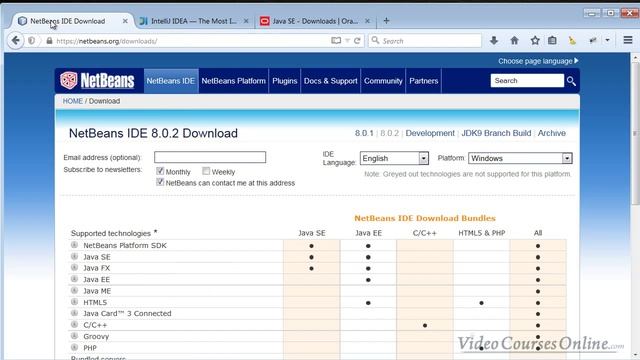Click info icon beside C/C++ row
Viewport: 640px width, 360px height.
pos(74,324)
